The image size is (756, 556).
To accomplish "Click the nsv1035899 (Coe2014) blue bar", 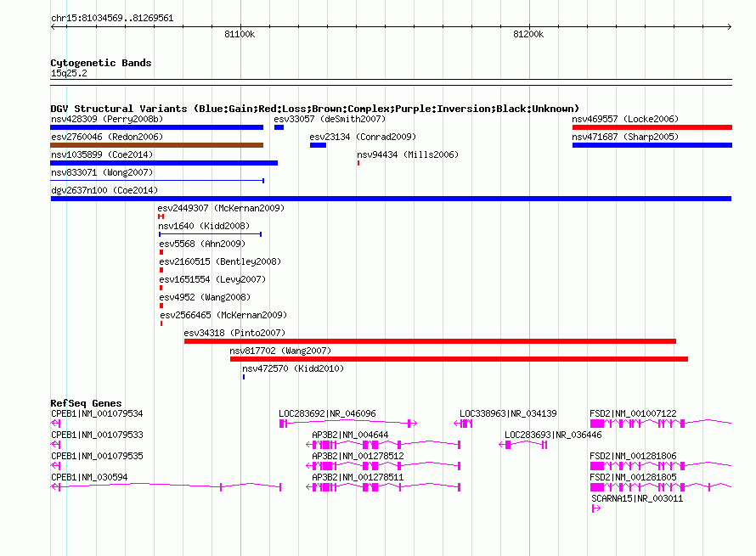I will (x=164, y=163).
